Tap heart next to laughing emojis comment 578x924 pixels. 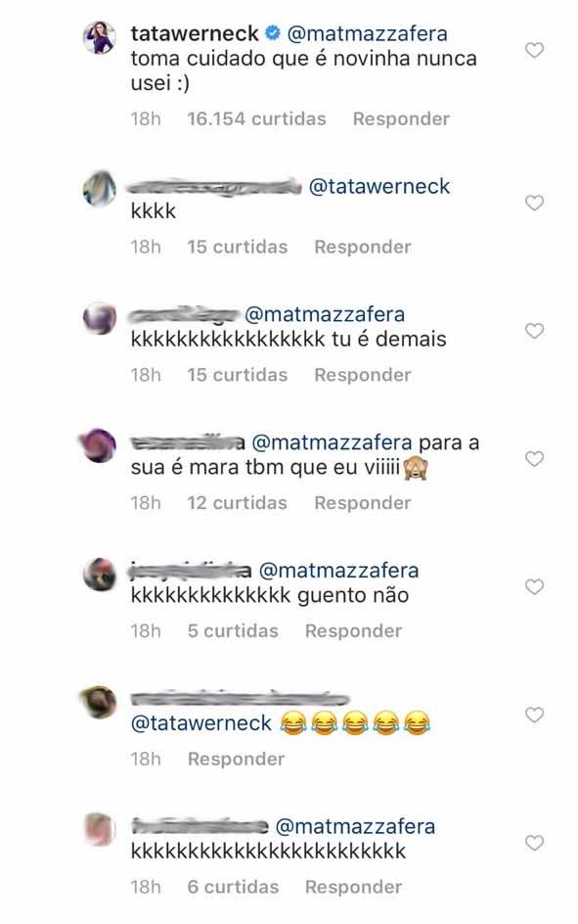(x=534, y=715)
